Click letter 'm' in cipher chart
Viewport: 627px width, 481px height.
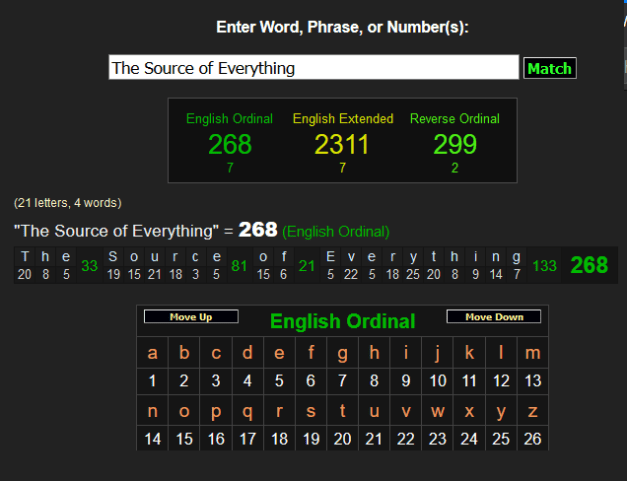pos(532,353)
